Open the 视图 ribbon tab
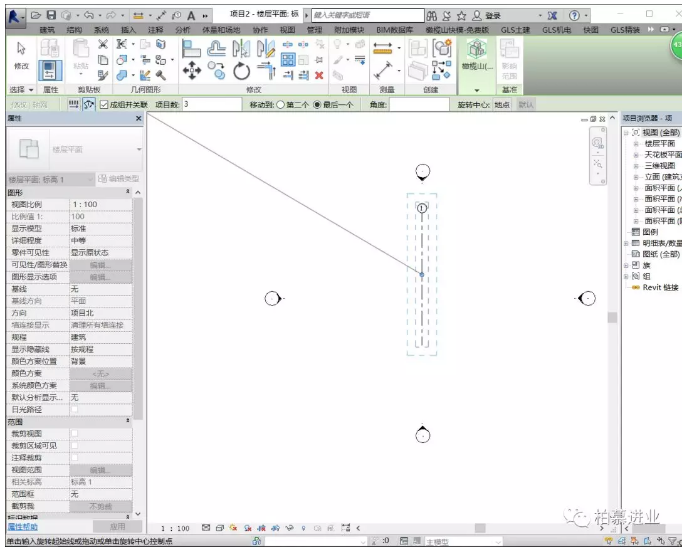Image resolution: width=688 pixels, height=553 pixels. tap(287, 30)
